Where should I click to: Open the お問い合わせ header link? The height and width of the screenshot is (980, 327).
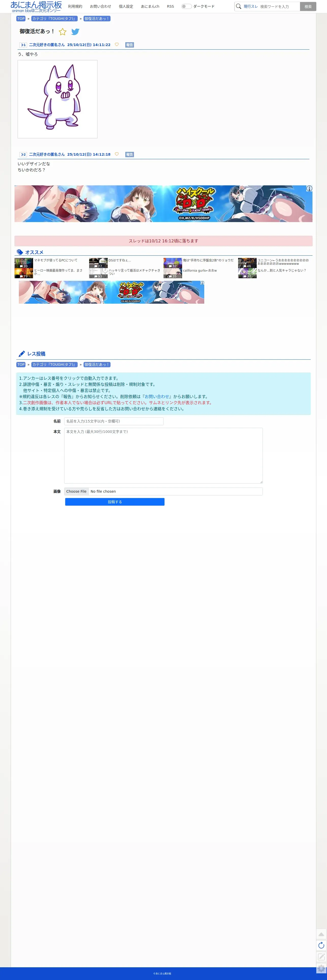[101, 6]
